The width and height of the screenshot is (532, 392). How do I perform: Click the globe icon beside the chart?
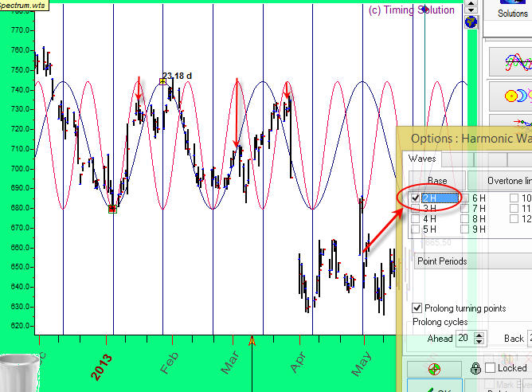coord(470,22)
